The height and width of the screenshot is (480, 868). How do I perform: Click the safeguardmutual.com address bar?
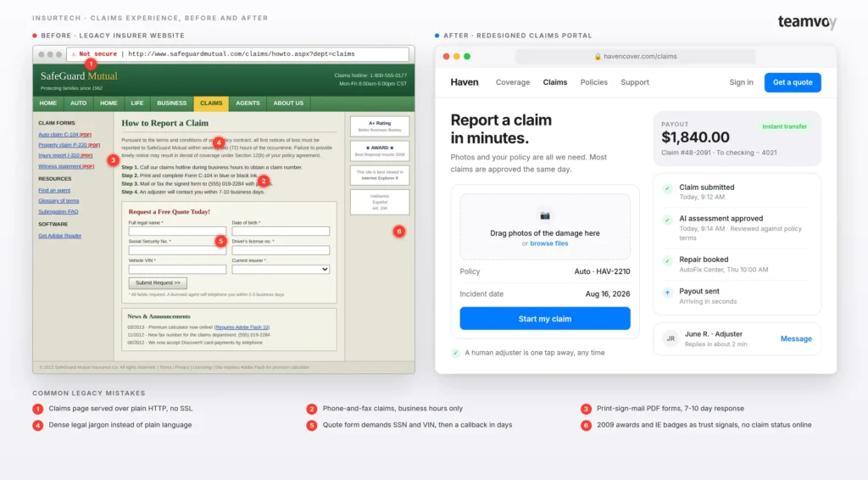(238, 54)
